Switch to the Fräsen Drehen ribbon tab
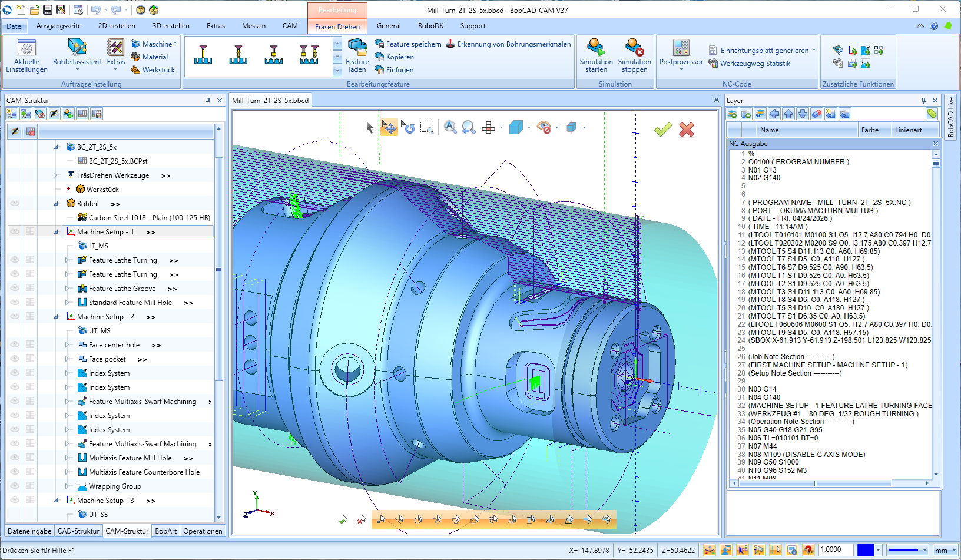 point(337,26)
